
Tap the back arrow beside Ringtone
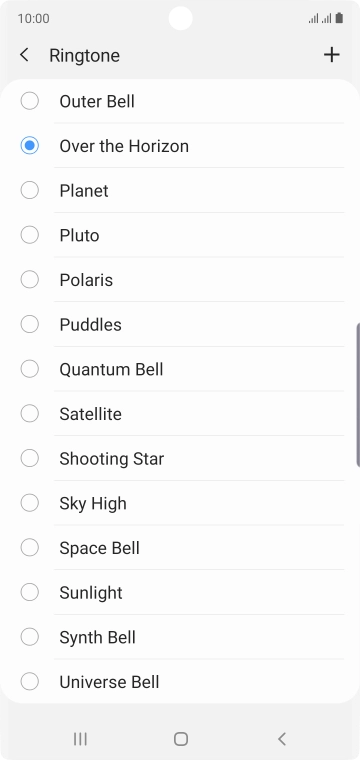[24, 55]
